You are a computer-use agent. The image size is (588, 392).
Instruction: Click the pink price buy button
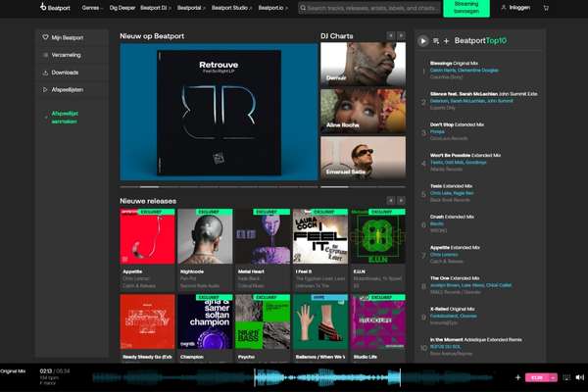pos(537,377)
